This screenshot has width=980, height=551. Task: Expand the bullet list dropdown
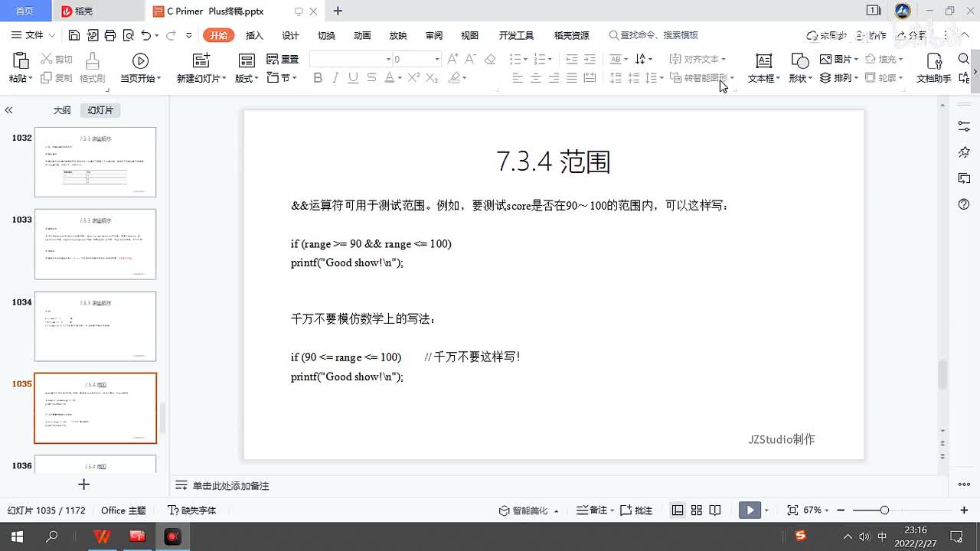[525, 59]
